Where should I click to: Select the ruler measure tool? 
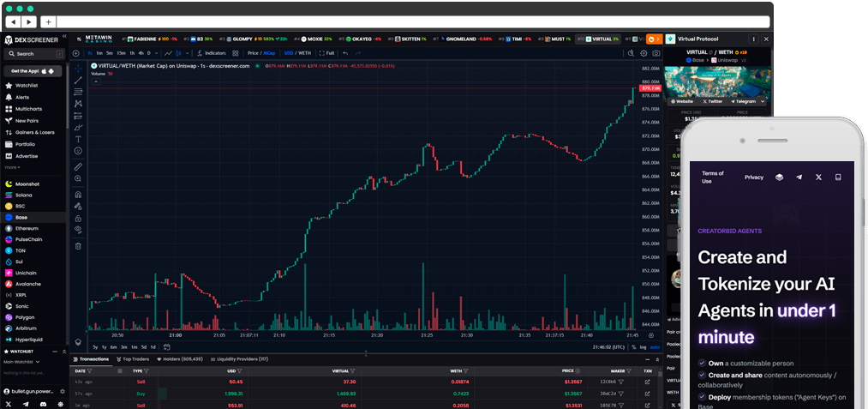[78, 167]
